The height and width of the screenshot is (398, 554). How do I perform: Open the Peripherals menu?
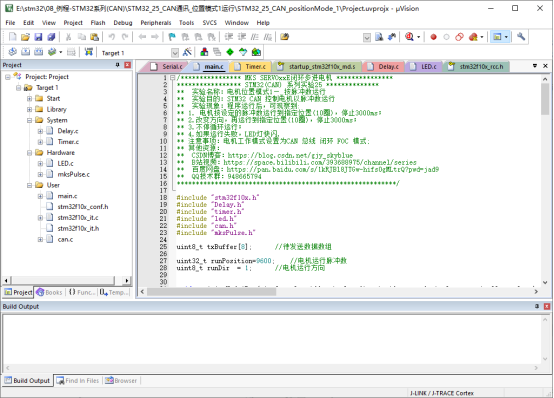pos(155,23)
